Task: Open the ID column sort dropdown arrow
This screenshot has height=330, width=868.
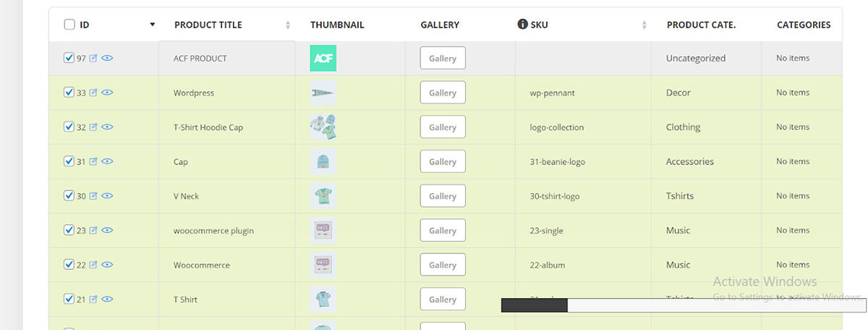Action: (x=152, y=25)
